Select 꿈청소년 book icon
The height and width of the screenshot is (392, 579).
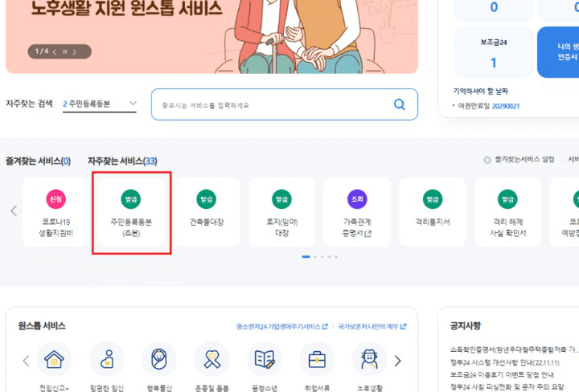point(265,359)
